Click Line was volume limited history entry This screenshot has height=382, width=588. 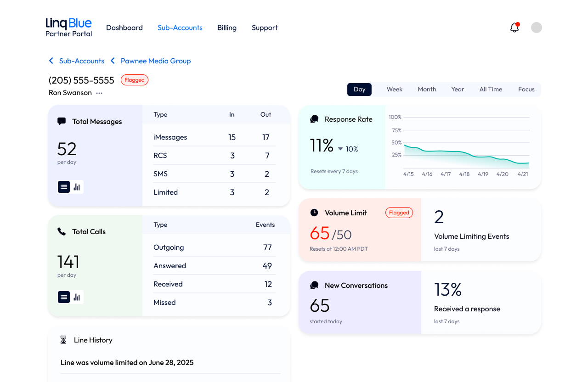pyautogui.click(x=127, y=362)
